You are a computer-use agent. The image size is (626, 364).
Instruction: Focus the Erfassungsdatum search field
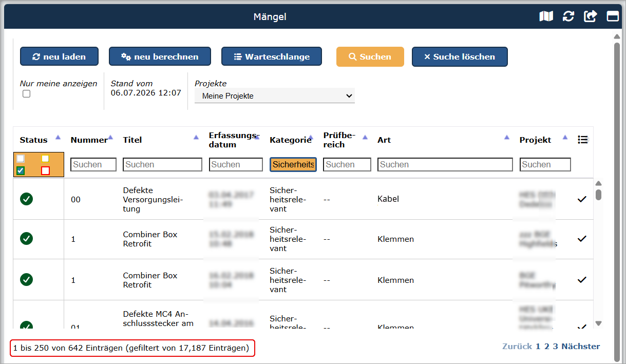[236, 164]
